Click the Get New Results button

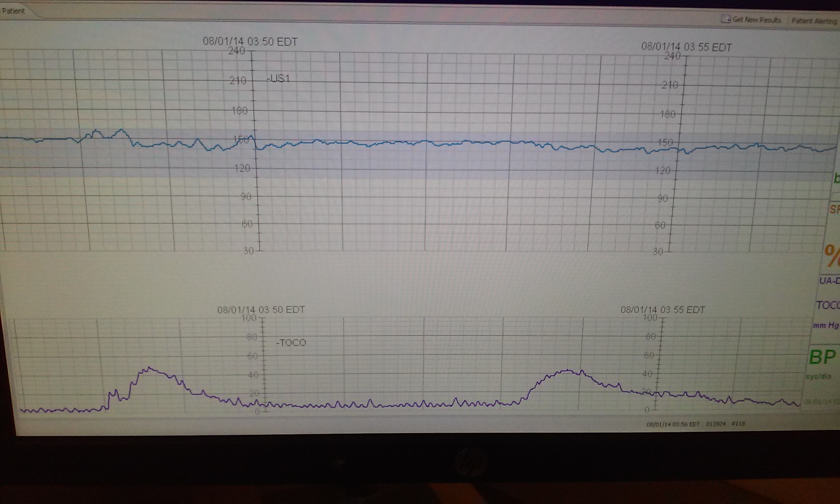click(x=756, y=20)
